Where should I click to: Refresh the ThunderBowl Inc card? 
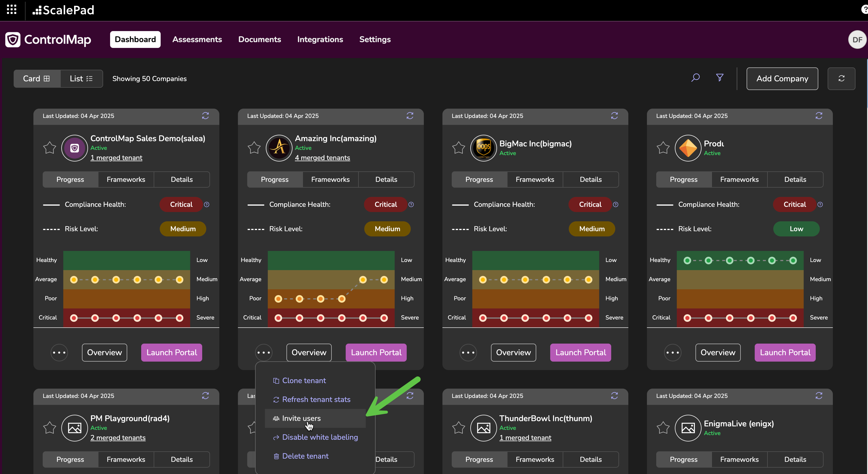click(x=614, y=396)
